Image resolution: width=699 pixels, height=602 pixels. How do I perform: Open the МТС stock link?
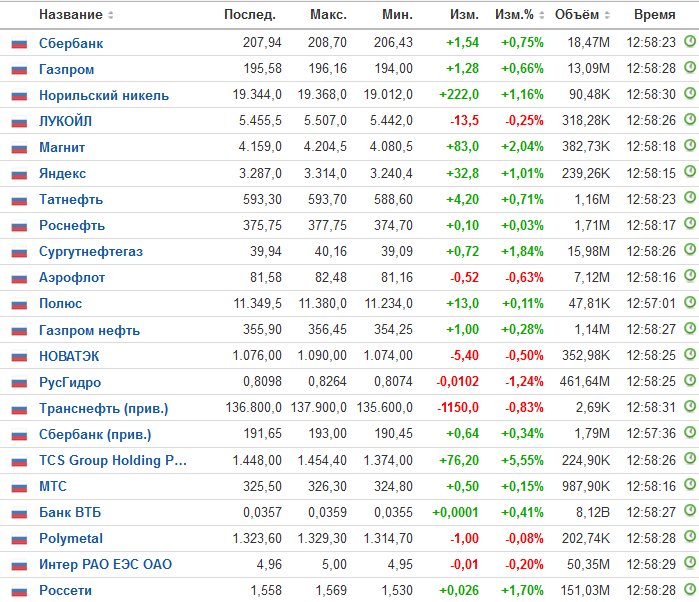pyautogui.click(x=53, y=486)
